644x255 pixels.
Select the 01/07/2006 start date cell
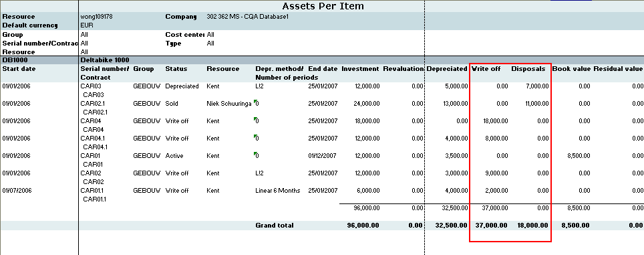pos(16,191)
